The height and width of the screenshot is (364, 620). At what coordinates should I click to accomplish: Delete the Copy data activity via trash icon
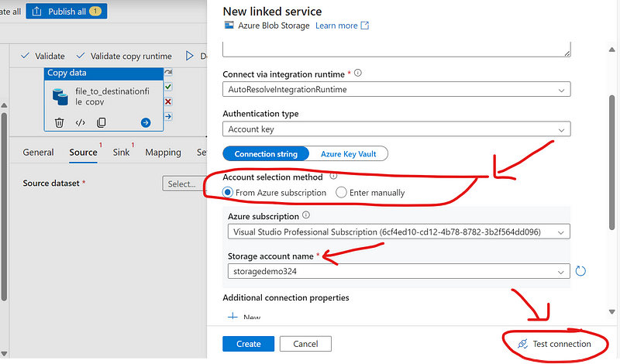point(60,122)
